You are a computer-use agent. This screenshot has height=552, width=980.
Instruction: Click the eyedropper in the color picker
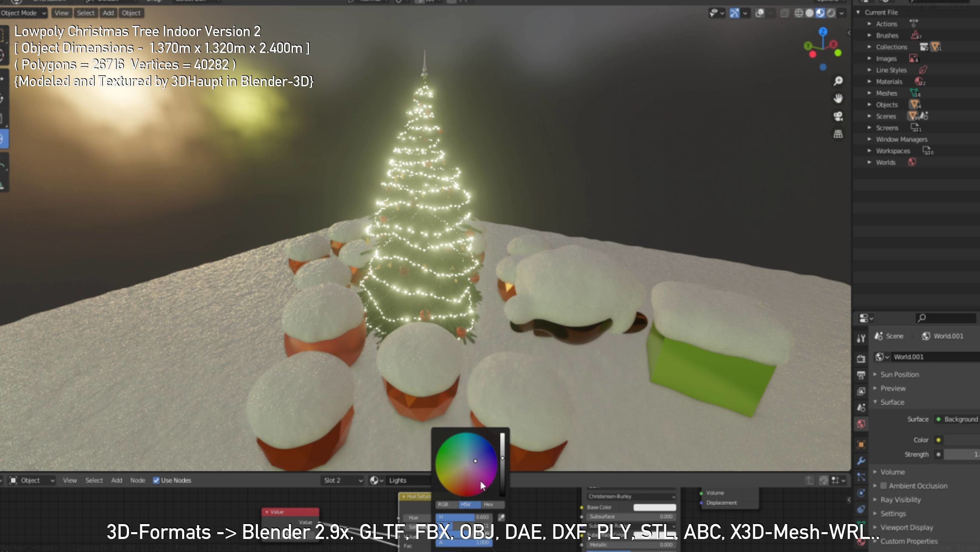coord(502,517)
